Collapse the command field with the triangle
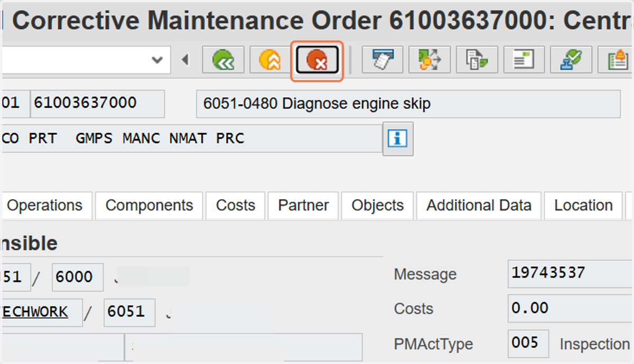This screenshot has width=634, height=364. [185, 60]
